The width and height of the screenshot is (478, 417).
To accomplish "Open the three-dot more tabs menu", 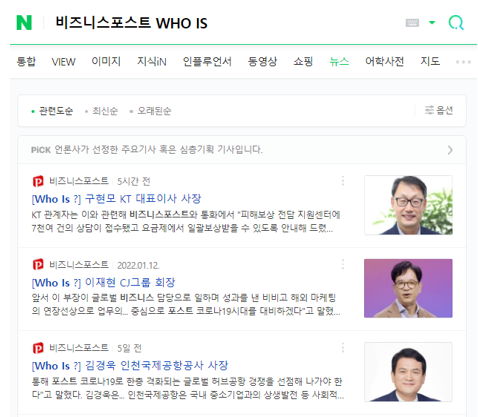I will click(463, 62).
